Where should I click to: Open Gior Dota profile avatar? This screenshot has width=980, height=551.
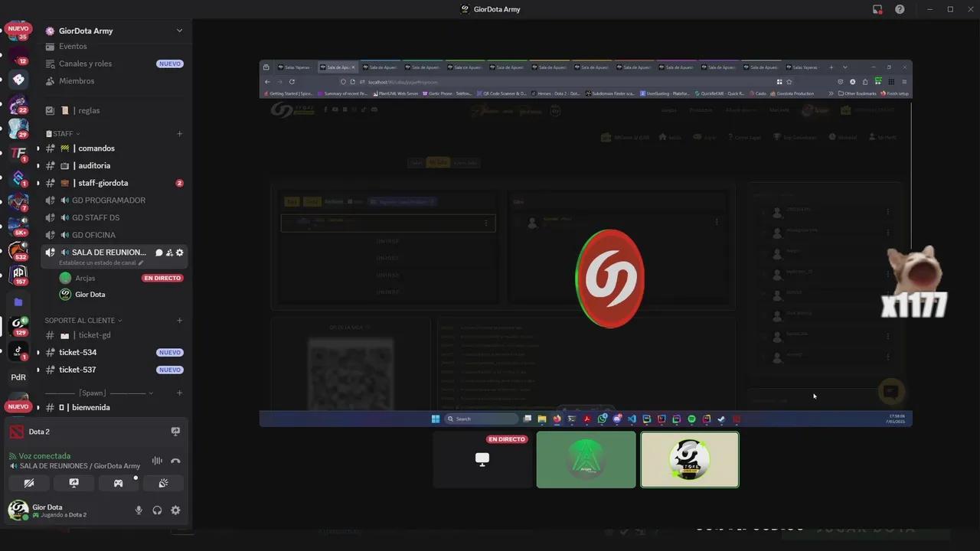18,510
